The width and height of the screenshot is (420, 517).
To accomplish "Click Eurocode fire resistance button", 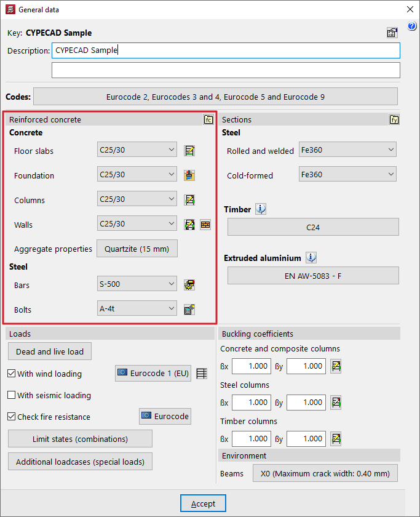I will (x=165, y=416).
